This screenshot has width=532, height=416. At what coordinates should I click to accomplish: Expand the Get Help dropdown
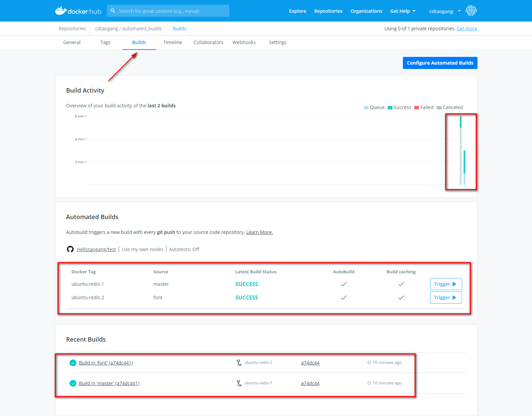[x=403, y=11]
